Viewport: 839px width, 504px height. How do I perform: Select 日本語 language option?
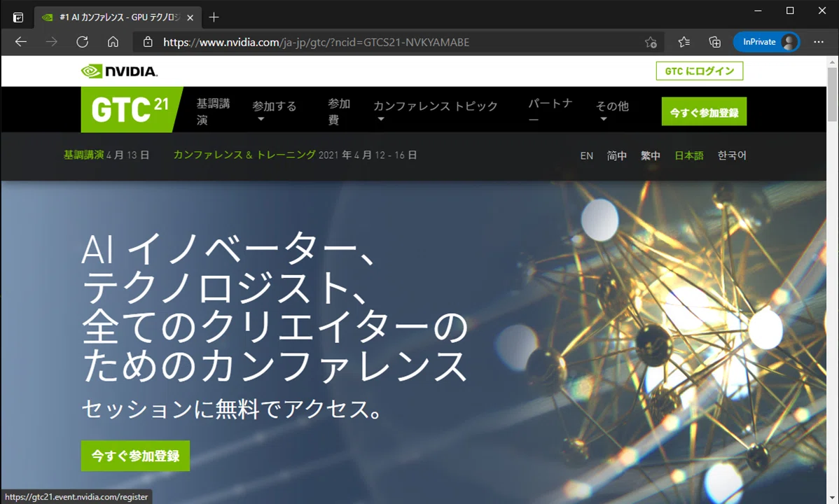tap(688, 155)
